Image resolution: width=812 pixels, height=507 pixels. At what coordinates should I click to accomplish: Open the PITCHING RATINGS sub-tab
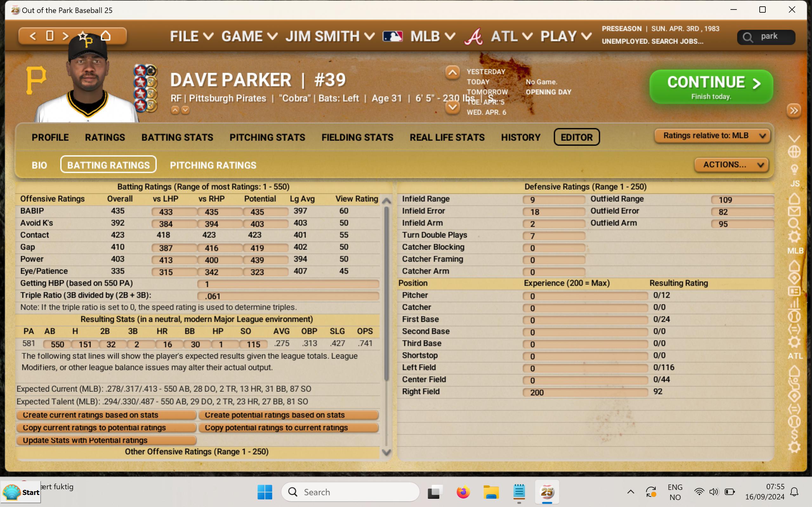213,165
